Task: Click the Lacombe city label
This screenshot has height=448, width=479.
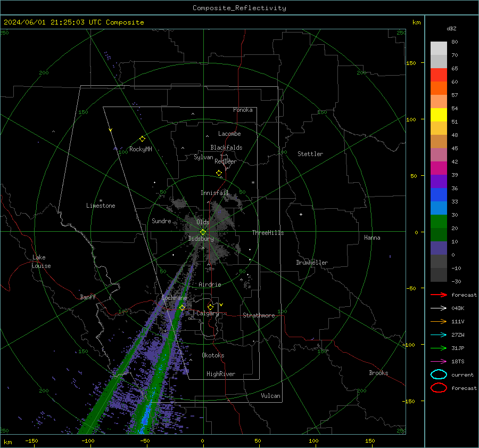Action: [x=229, y=134]
